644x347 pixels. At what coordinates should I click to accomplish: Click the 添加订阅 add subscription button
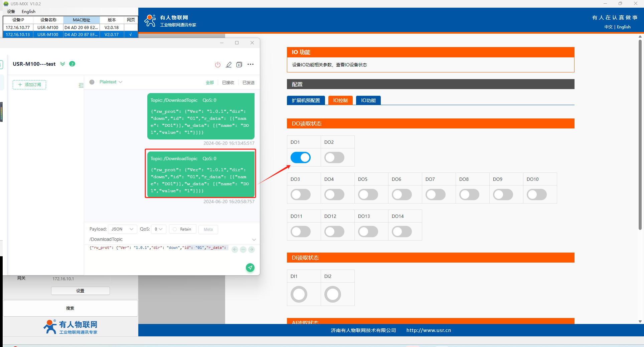click(29, 85)
